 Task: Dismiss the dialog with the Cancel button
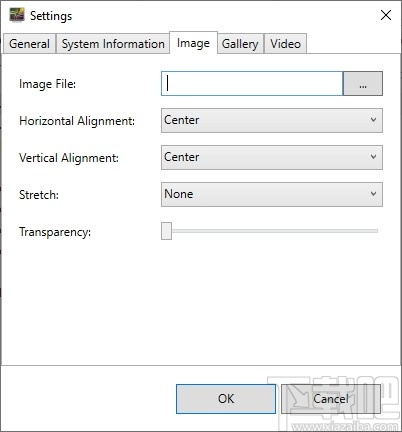(x=331, y=399)
